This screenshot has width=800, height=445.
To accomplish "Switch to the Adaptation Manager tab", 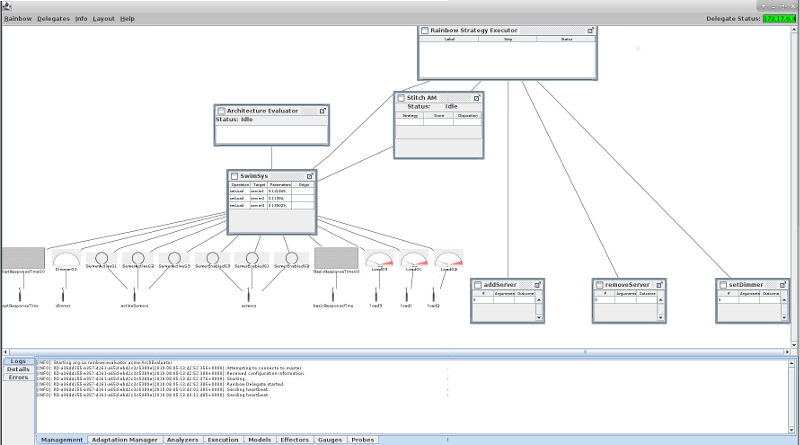I will [124, 439].
